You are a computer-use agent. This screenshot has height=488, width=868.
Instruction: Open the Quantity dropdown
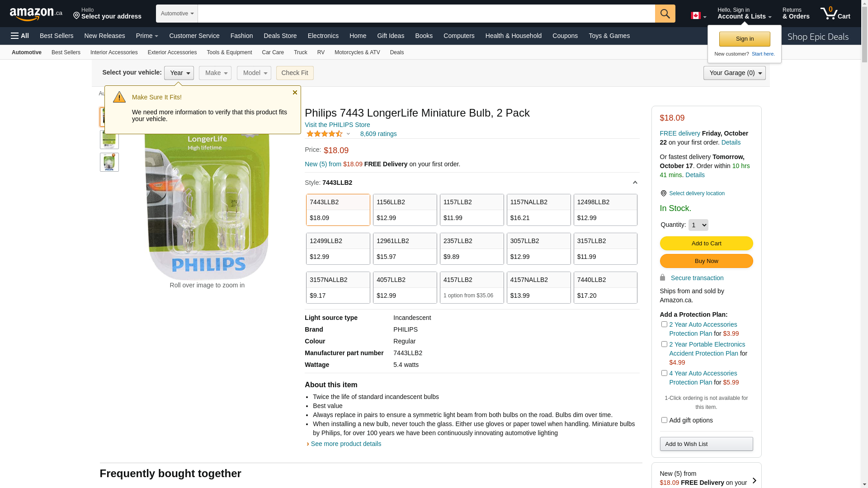(698, 225)
